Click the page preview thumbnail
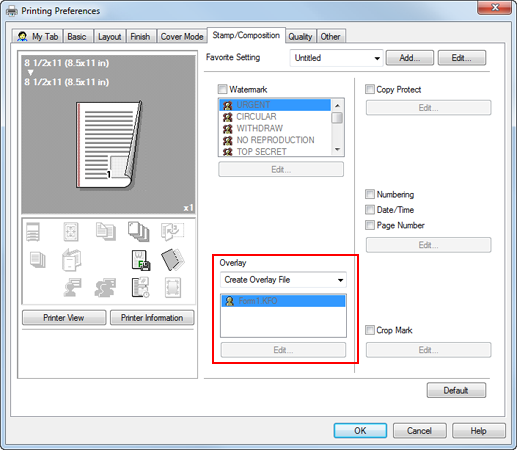Screen dimensions: 517x450 (x=109, y=145)
